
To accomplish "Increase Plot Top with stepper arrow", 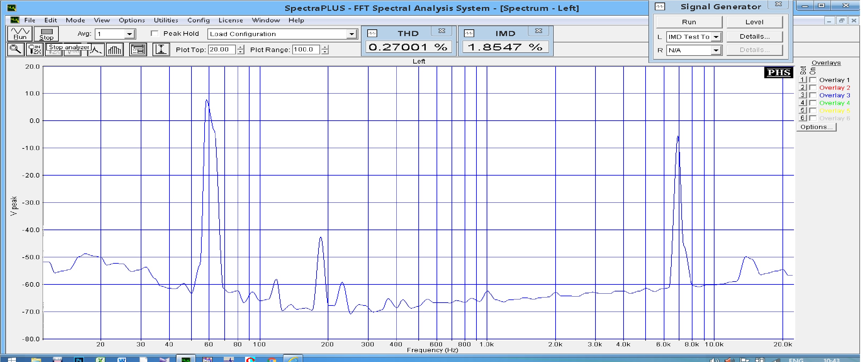I will pos(240,47).
